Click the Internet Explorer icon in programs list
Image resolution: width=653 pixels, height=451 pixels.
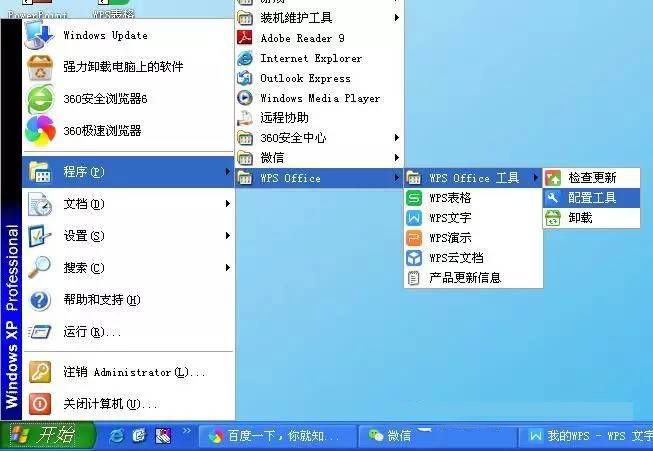[245, 58]
